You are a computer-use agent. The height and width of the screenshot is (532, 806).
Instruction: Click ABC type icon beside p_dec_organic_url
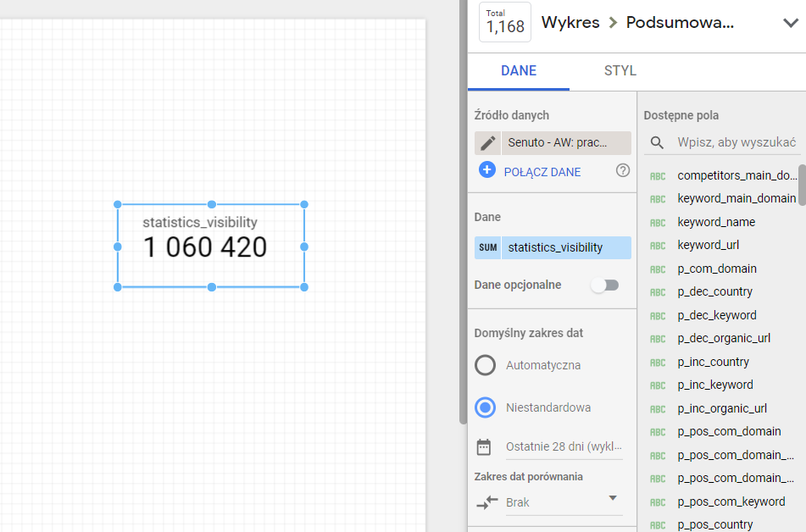coord(658,339)
